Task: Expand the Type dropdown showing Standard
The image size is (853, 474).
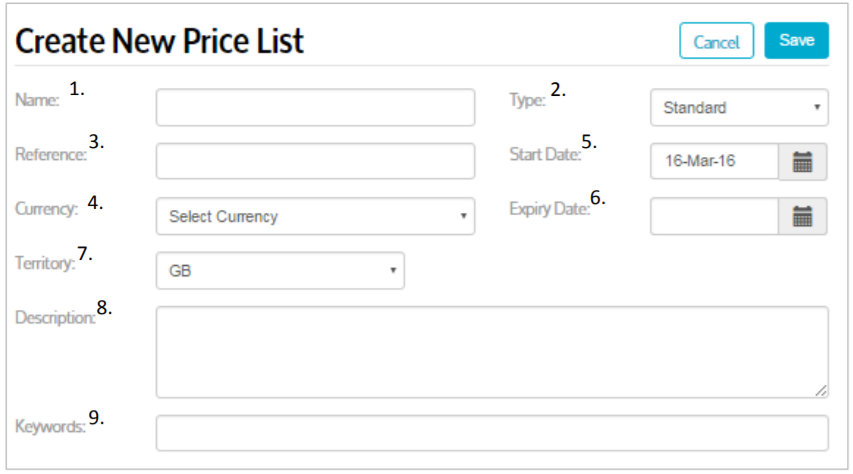Action: (738, 107)
